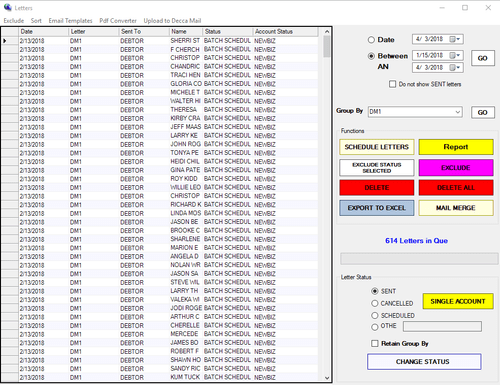Click the Account Status column header
Viewport: 500px width, 385px height.
285,32
